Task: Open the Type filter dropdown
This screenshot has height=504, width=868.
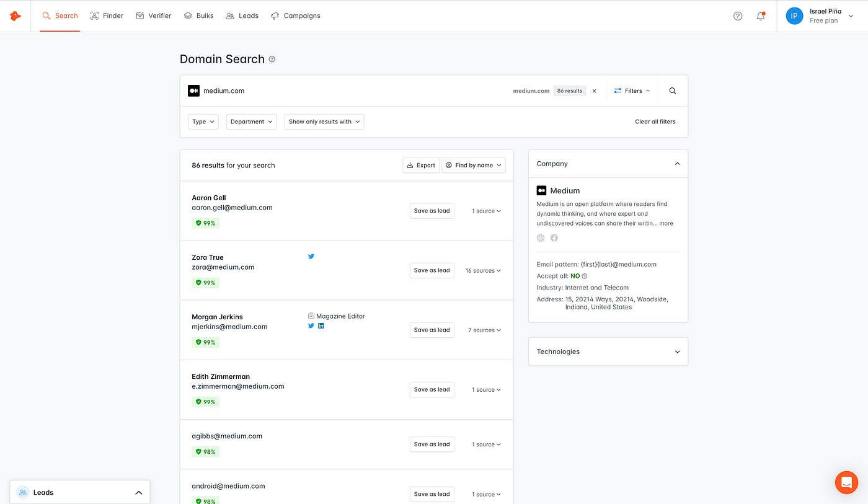Action: (203, 122)
